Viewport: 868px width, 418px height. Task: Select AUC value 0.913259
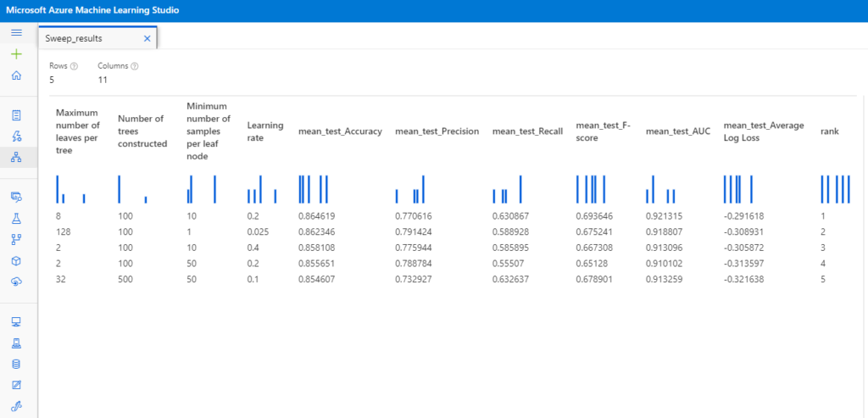pos(664,280)
